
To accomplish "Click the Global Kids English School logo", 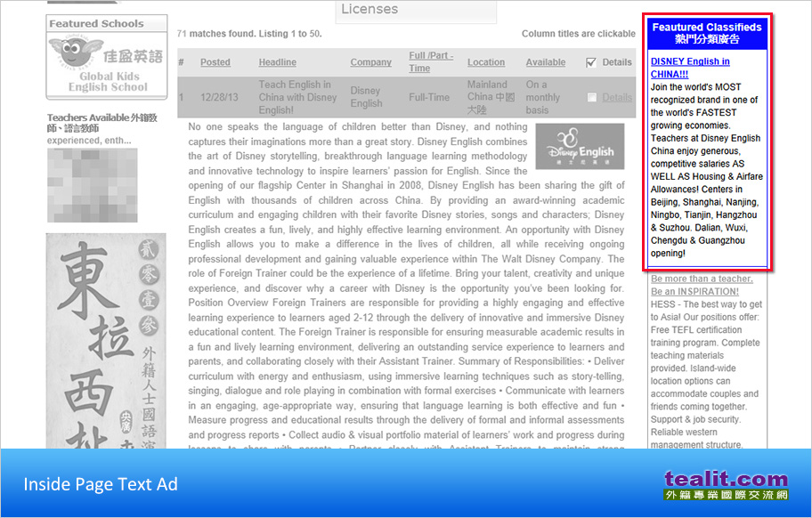I will point(106,64).
